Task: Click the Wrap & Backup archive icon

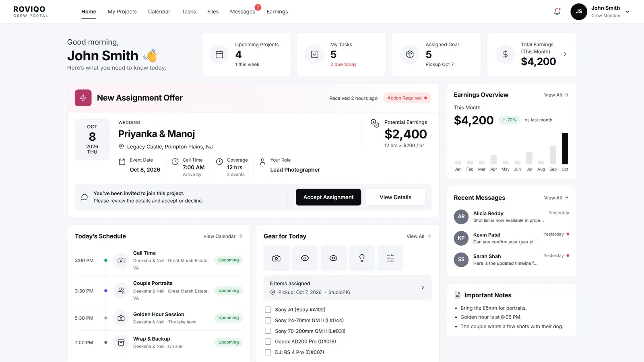Action: [121, 343]
